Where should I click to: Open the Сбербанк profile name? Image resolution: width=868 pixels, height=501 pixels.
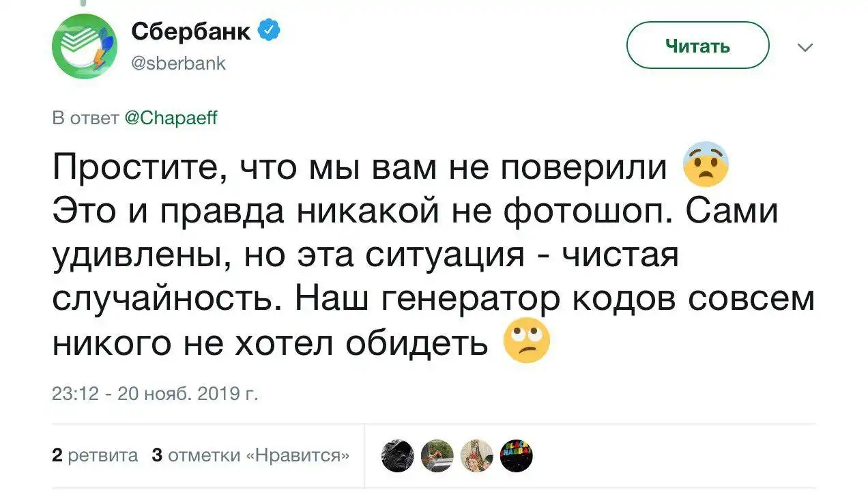coord(191,31)
